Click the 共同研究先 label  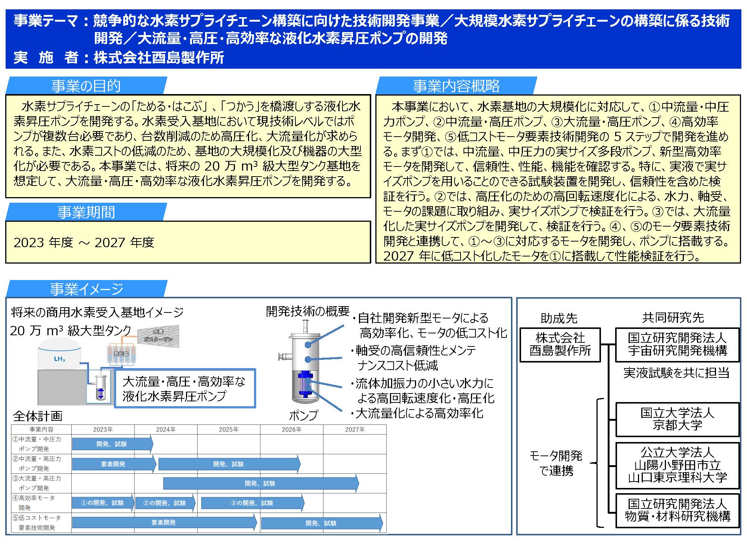coord(673,317)
